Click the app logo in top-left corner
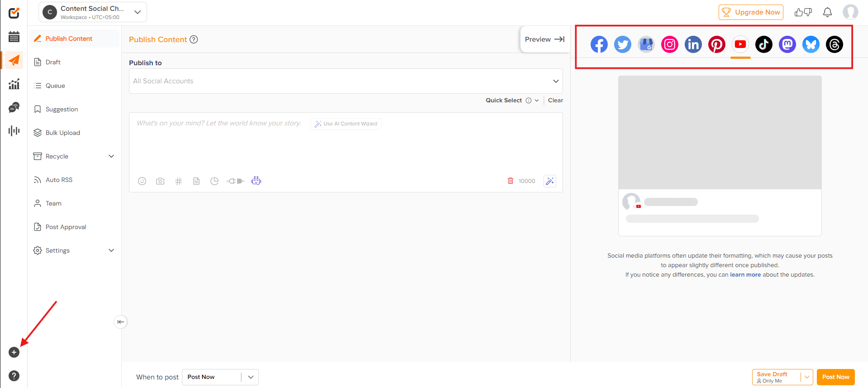Screen dimensions: 868x388 (14, 13)
